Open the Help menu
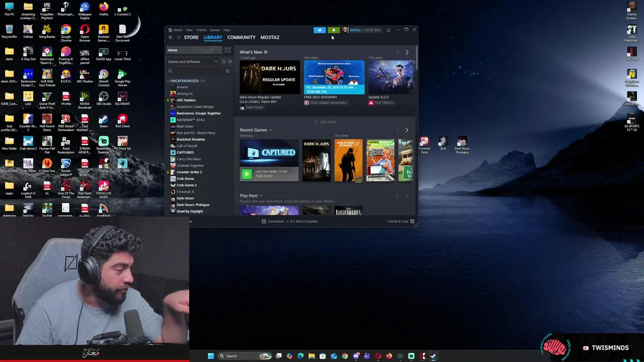 226,30
